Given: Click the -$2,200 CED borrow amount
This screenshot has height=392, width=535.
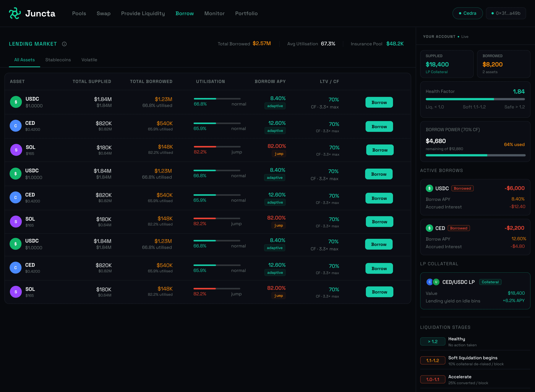Looking at the screenshot, I should [x=514, y=228].
